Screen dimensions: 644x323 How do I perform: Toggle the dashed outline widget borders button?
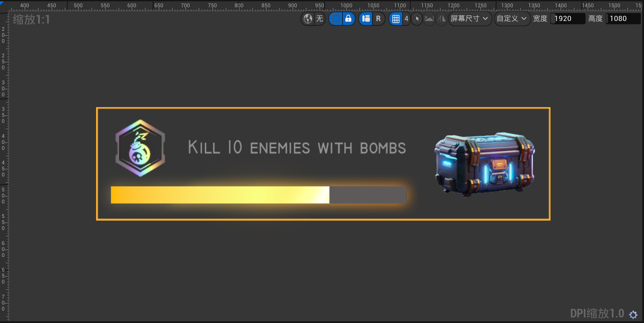(336, 19)
